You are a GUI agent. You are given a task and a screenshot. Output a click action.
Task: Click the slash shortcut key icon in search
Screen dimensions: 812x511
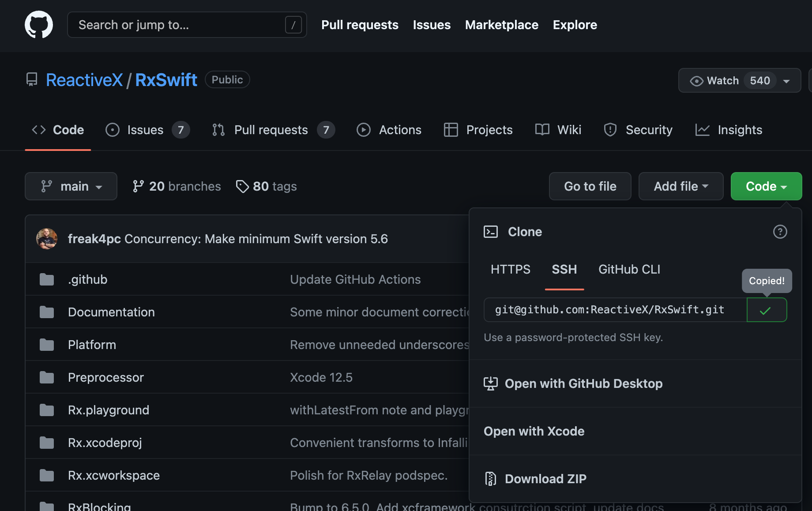[293, 25]
